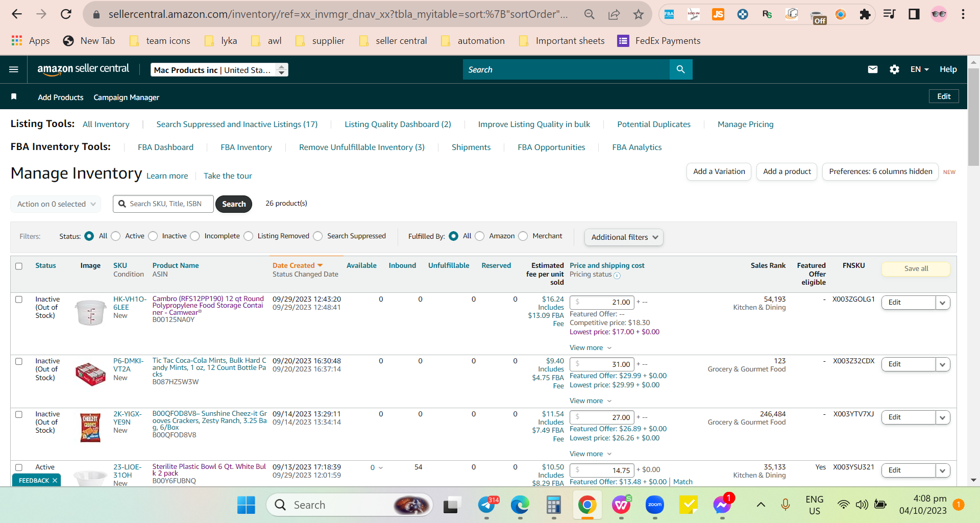Open Edit dropdown arrow for Cheez-it row
This screenshot has height=523, width=980.
point(943,417)
